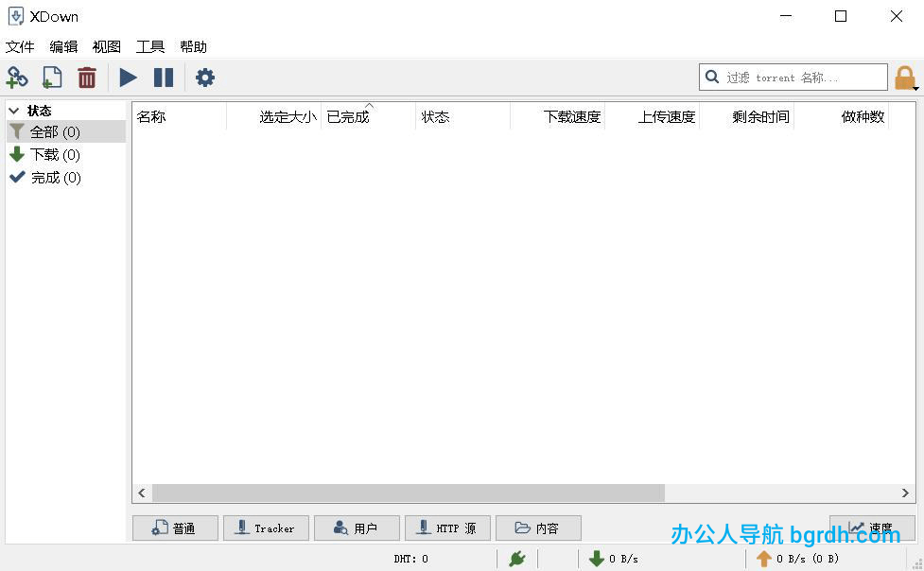Select the 完成 (0) filter
The width and height of the screenshot is (924, 571).
(x=66, y=178)
